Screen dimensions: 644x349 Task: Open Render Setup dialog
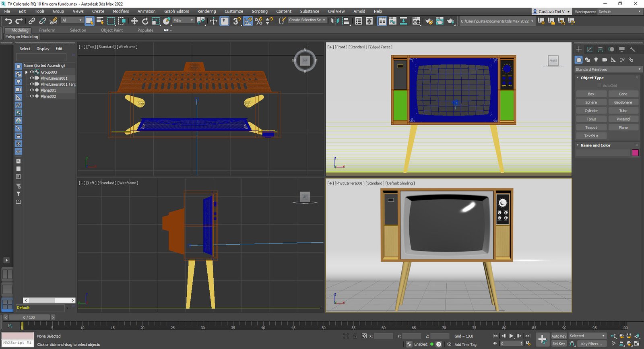pos(429,21)
